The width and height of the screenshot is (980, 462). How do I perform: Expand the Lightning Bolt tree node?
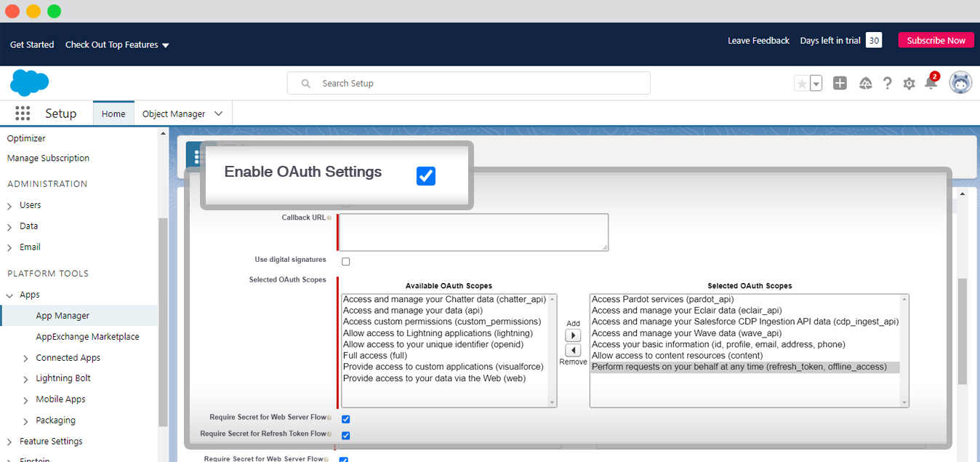click(x=25, y=379)
